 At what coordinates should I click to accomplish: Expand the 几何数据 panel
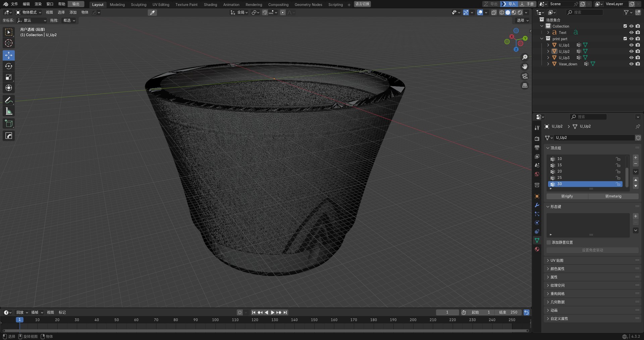pos(592,302)
